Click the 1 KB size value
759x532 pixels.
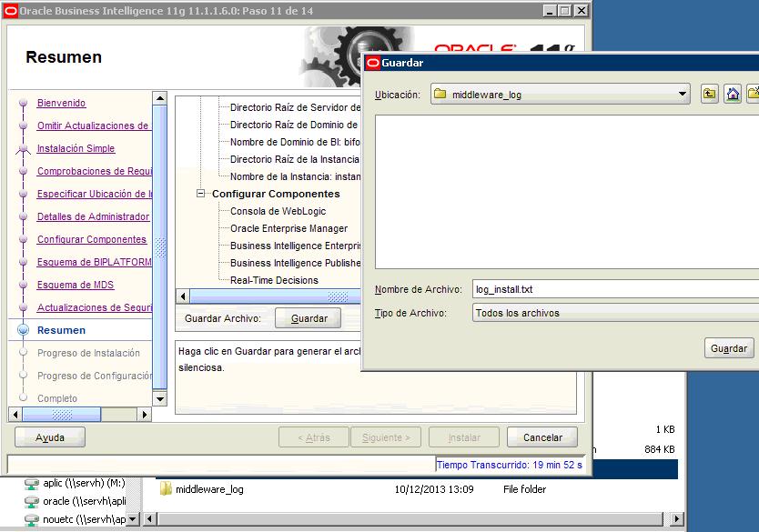[665, 429]
